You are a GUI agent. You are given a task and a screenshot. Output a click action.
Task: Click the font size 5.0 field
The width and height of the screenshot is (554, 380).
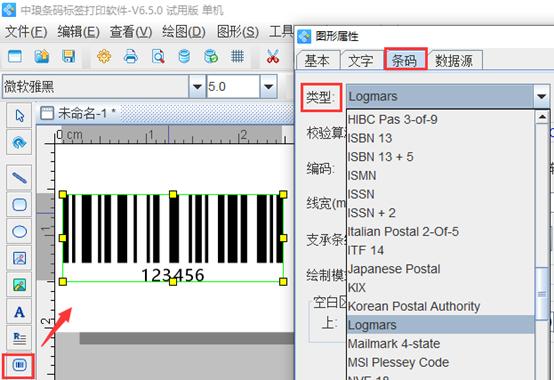tap(232, 87)
